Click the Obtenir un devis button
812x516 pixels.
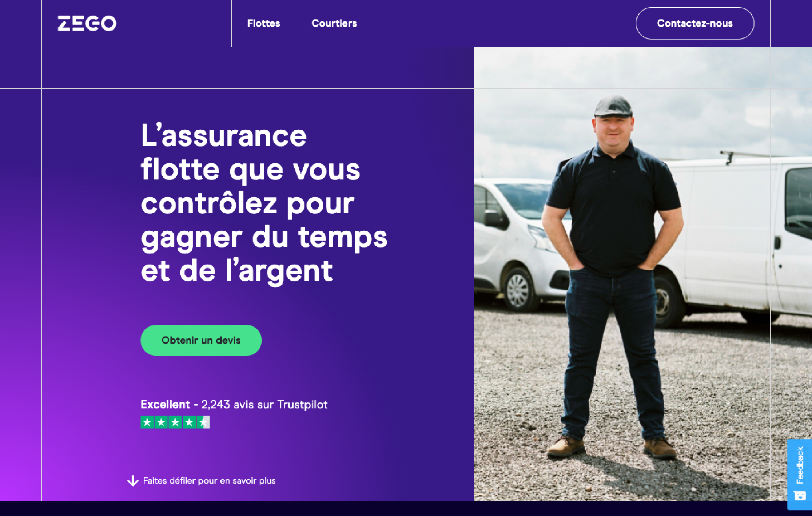tap(201, 340)
